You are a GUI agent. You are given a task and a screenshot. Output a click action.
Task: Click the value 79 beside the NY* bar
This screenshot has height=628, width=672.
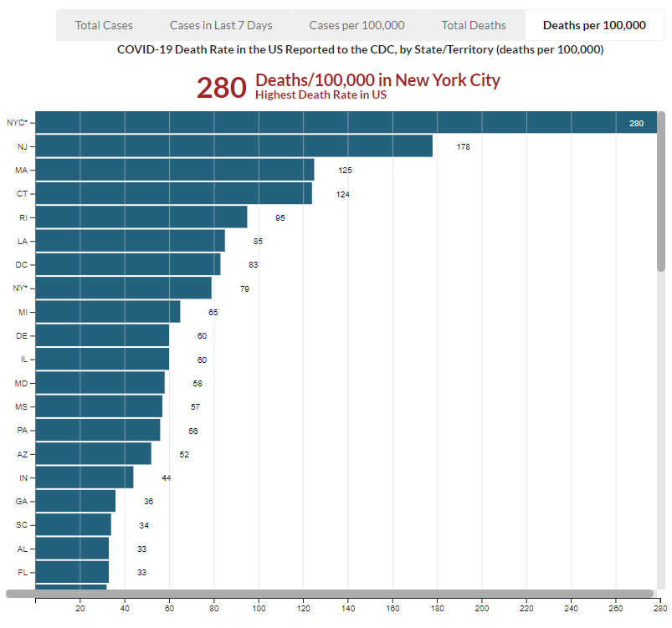tap(244, 289)
